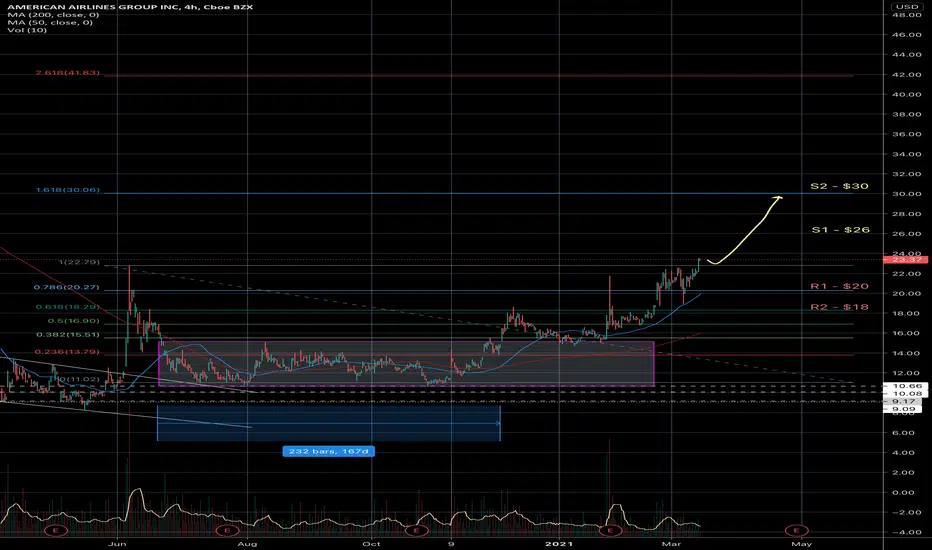Select the 0.382(15.51) Fibonacci label

tap(68, 335)
